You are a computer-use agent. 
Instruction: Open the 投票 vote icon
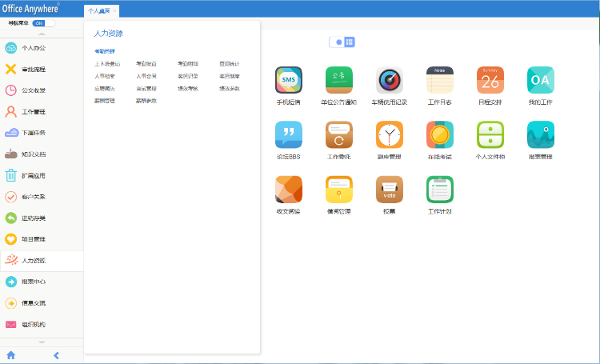tap(389, 189)
